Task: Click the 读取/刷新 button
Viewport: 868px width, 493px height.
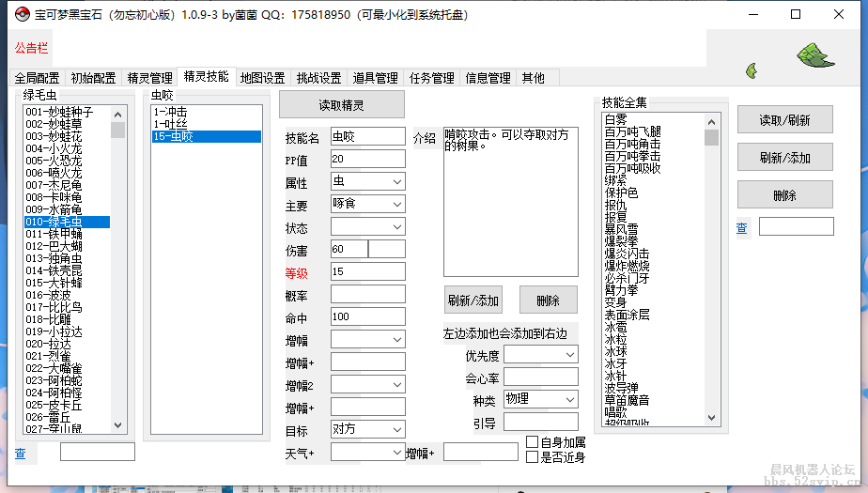Action: [x=785, y=119]
